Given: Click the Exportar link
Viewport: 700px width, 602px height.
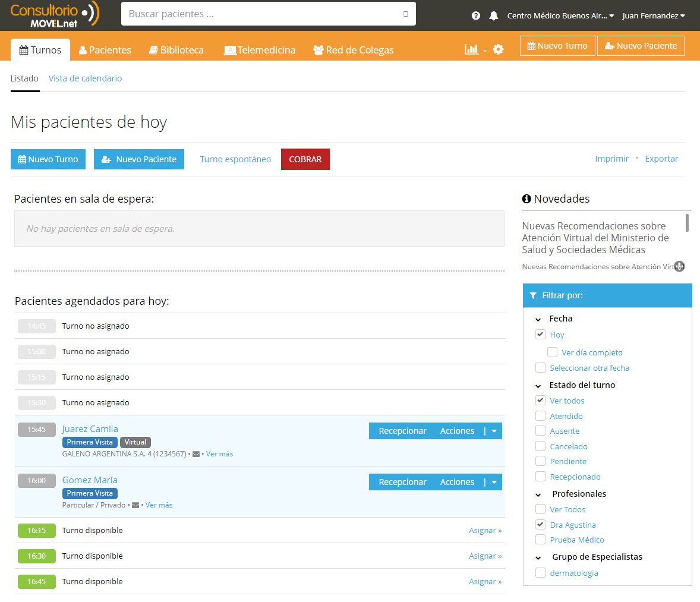Looking at the screenshot, I should coord(661,159).
